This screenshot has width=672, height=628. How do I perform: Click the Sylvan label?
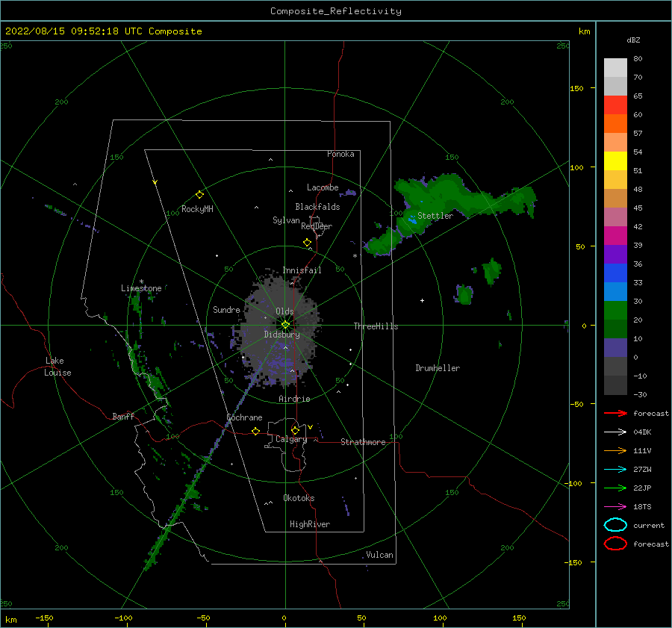pos(286,220)
